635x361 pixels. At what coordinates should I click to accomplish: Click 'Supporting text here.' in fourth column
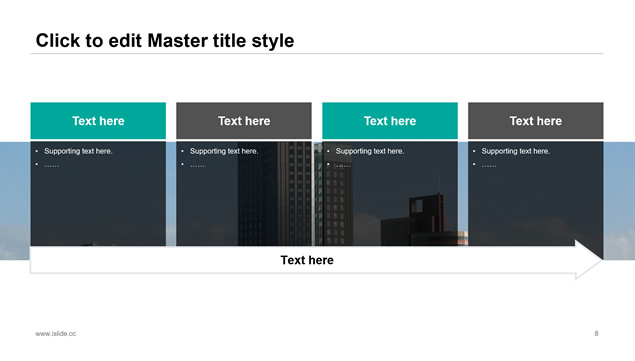click(x=516, y=151)
